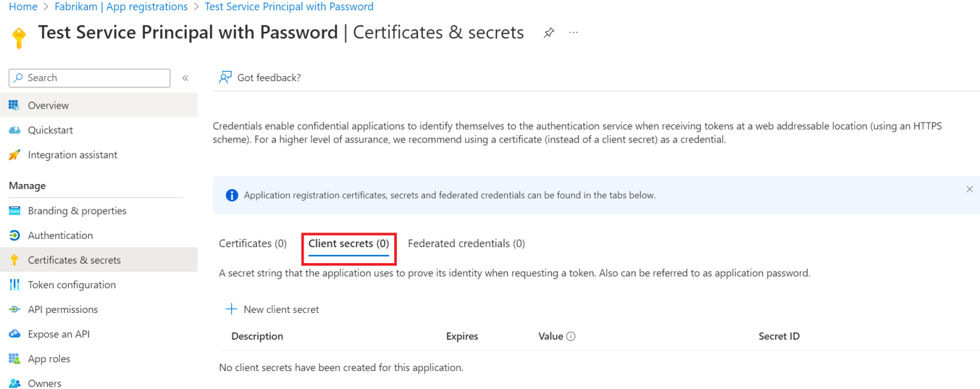Launch the Integration assistant rocket item
This screenshot has height=389, width=980.
point(15,155)
